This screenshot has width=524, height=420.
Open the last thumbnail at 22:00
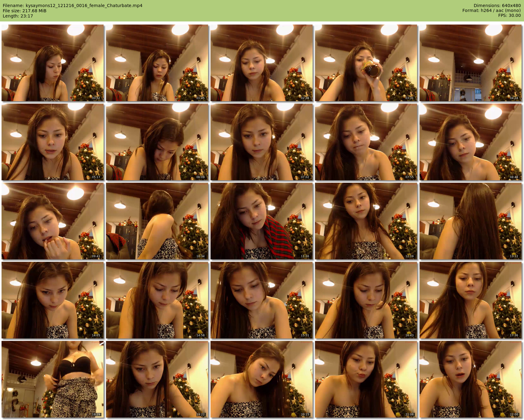(470, 379)
